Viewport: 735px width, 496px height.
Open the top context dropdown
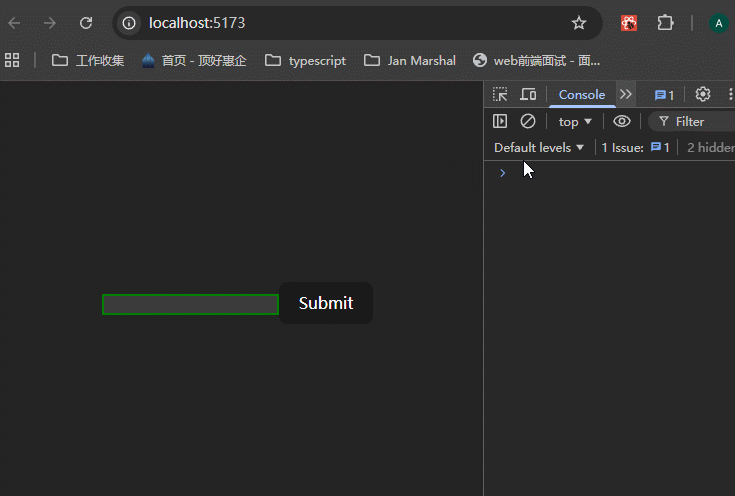coord(575,121)
